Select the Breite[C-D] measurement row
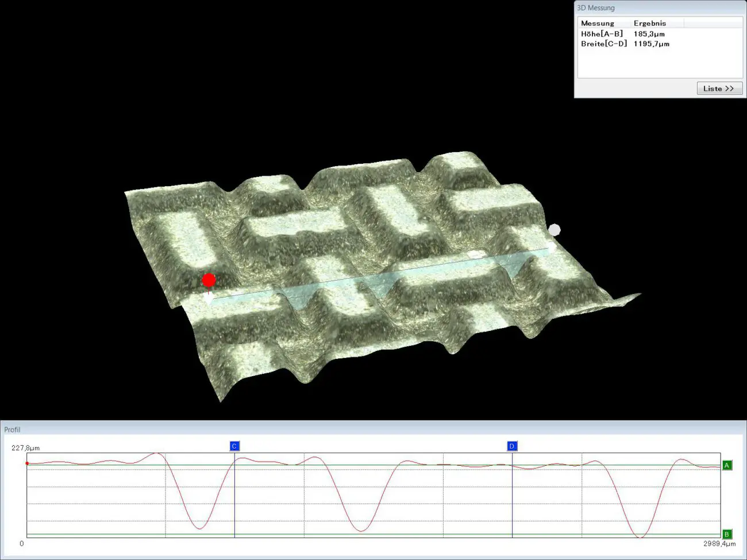This screenshot has width=747, height=560. click(x=604, y=44)
